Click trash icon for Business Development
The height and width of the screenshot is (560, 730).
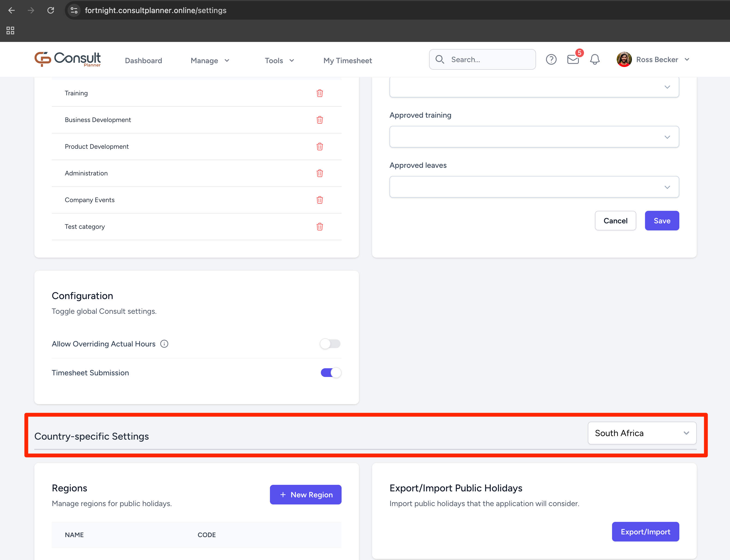pyautogui.click(x=319, y=120)
